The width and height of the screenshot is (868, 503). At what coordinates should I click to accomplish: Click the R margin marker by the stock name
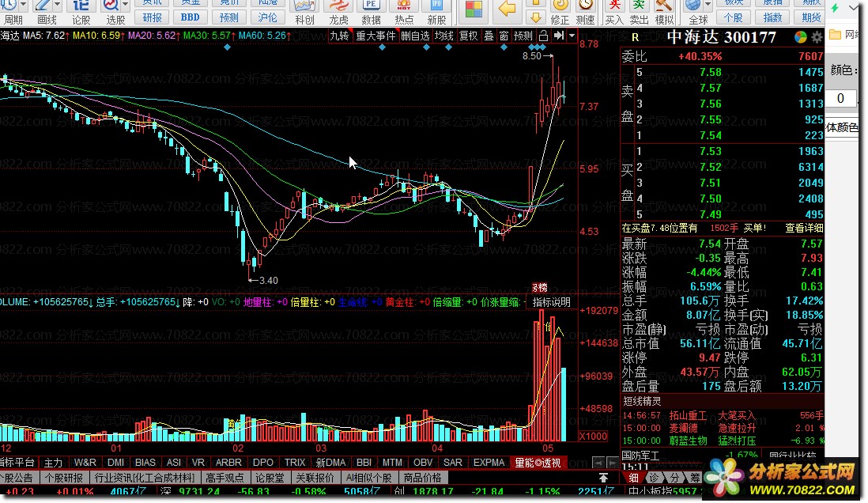[x=636, y=37]
